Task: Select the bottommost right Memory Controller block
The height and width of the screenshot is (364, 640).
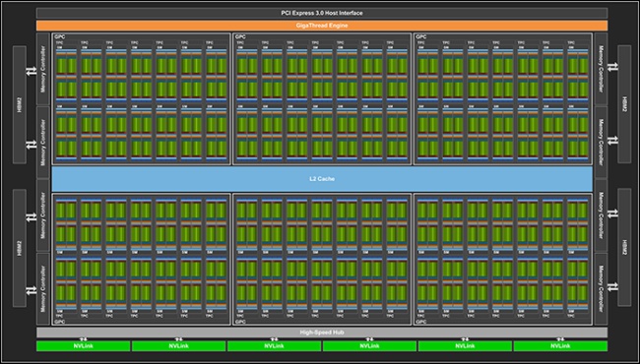Action: pyautogui.click(x=601, y=288)
